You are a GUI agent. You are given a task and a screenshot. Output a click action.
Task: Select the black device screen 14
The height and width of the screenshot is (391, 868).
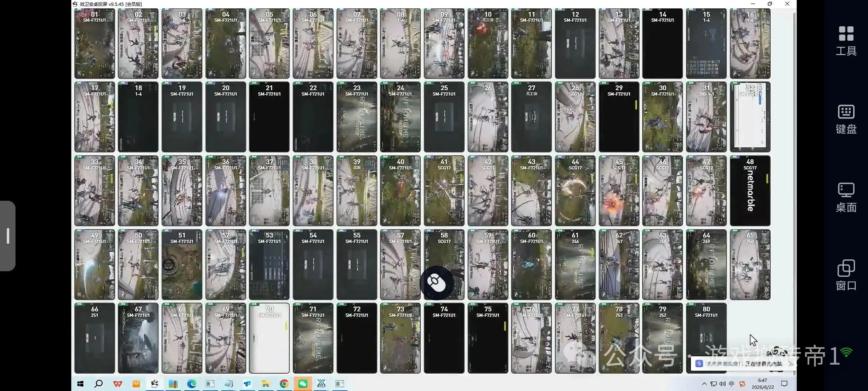[662, 43]
